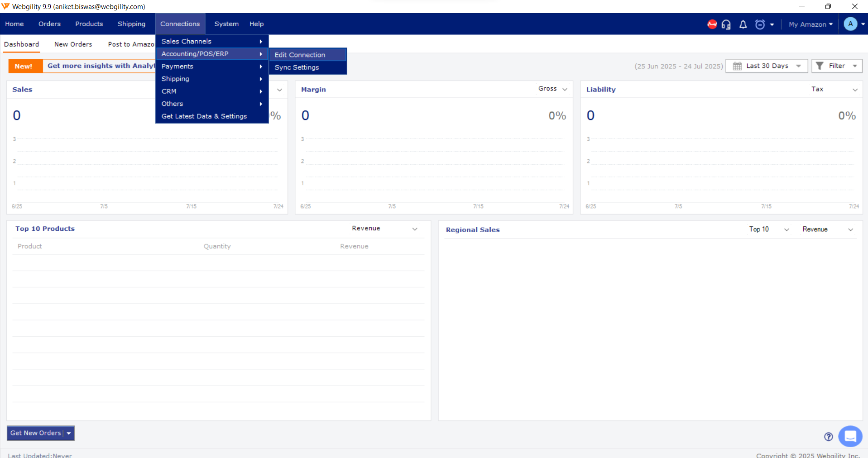Image resolution: width=868 pixels, height=458 pixels.
Task: Click the calendar icon in date range
Action: tap(737, 66)
